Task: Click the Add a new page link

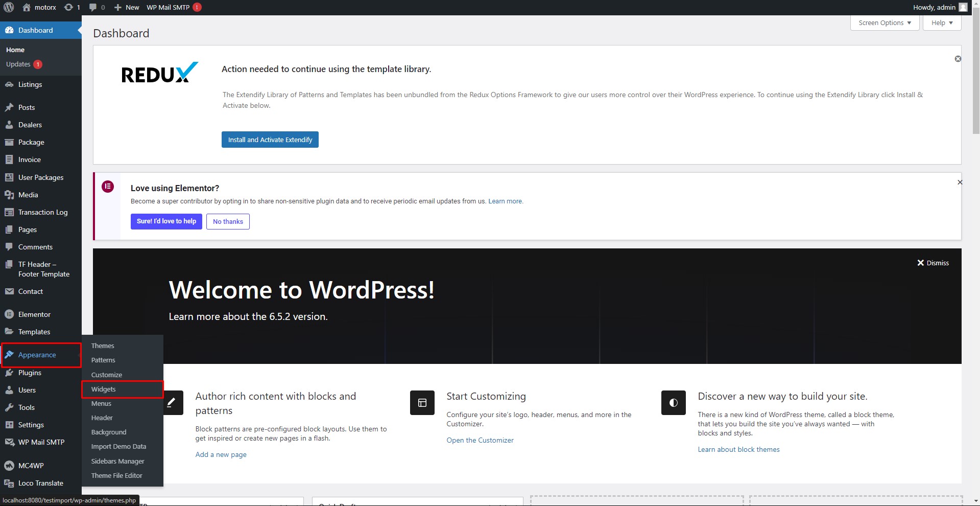Action: (x=221, y=454)
